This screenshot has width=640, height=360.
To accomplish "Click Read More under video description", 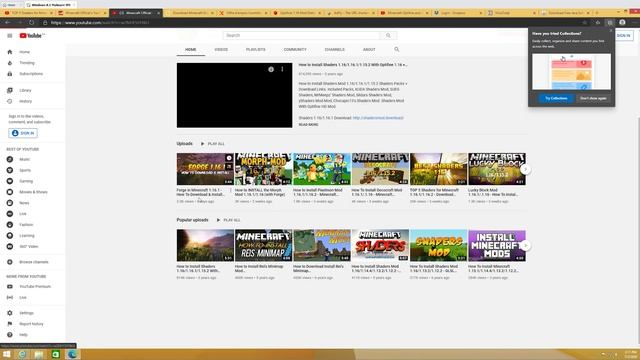I will pos(309,124).
